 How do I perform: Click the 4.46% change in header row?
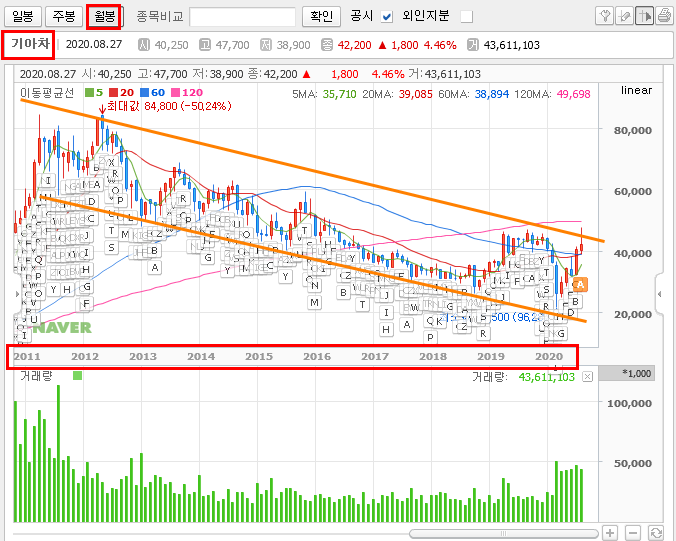(x=440, y=45)
